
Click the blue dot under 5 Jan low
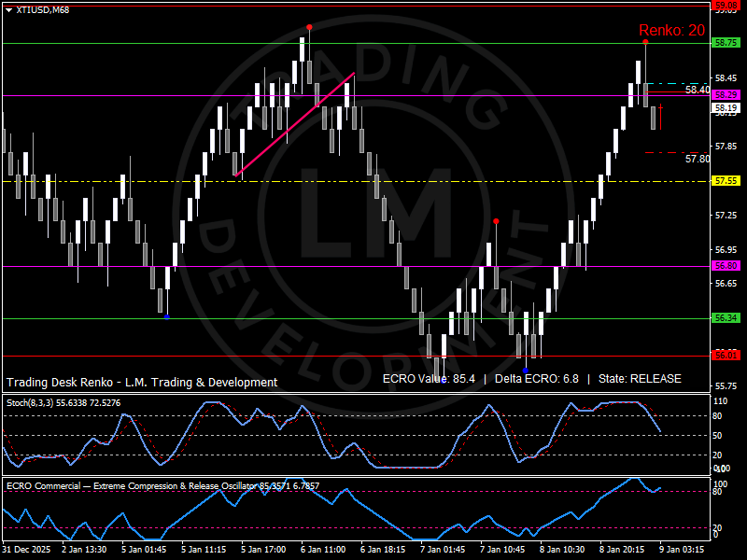(166, 317)
